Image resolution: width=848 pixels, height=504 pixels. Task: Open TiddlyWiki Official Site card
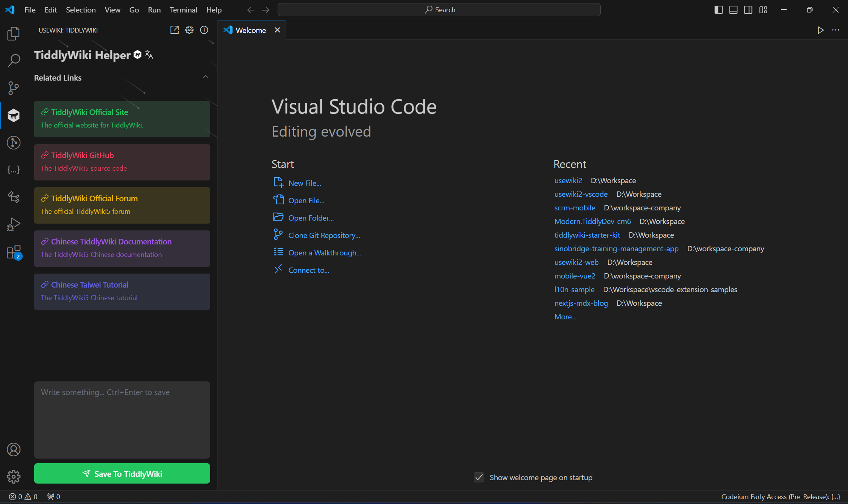122,119
